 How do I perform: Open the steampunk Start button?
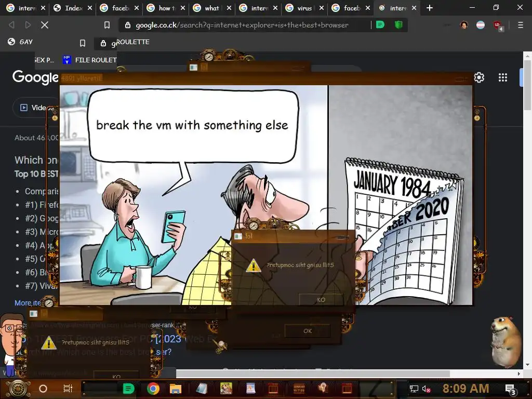[18, 389]
